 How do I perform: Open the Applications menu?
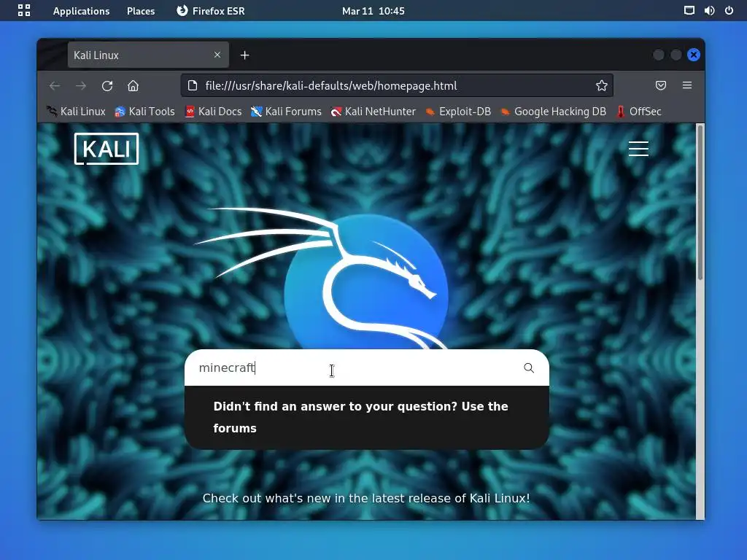82,11
